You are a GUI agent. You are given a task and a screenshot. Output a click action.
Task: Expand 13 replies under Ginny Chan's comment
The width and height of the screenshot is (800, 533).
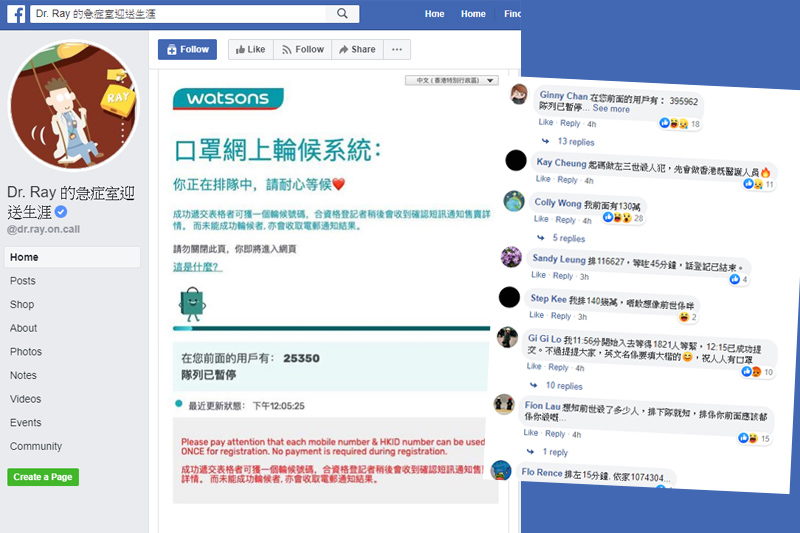[575, 142]
